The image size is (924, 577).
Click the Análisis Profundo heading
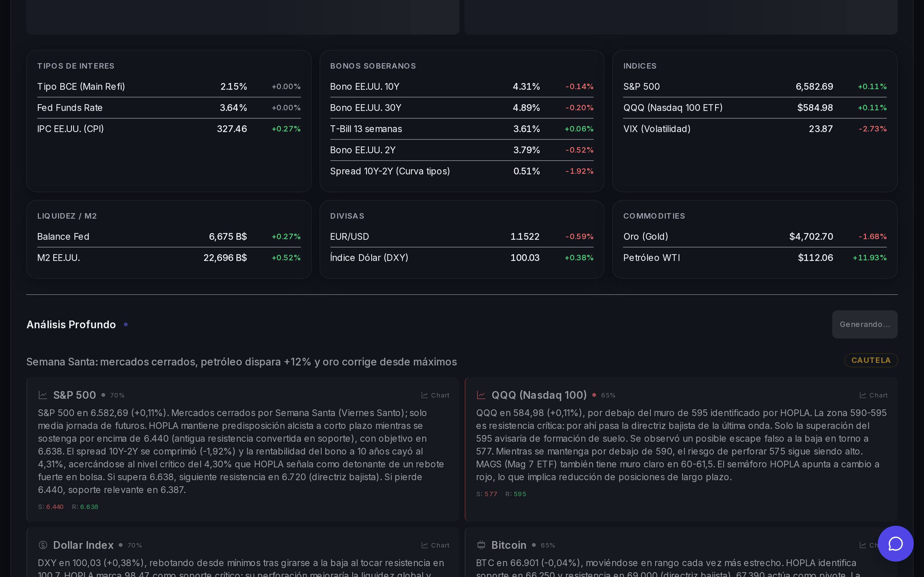point(71,324)
